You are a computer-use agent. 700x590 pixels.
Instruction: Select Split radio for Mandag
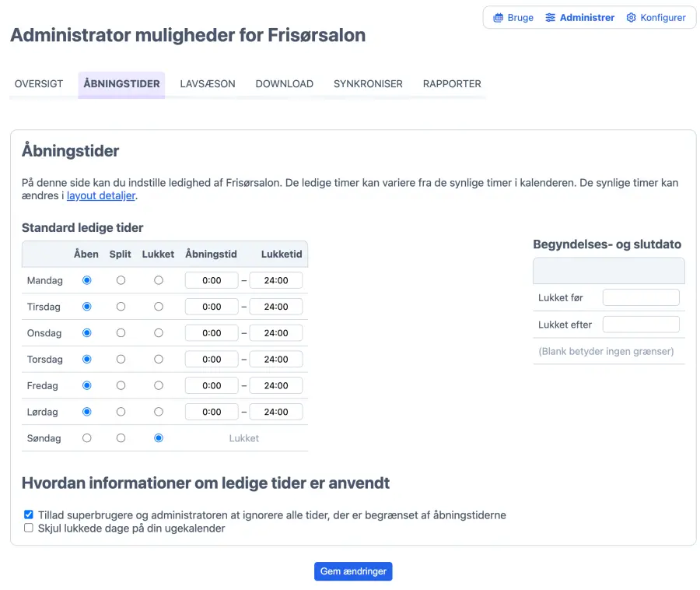pos(121,280)
